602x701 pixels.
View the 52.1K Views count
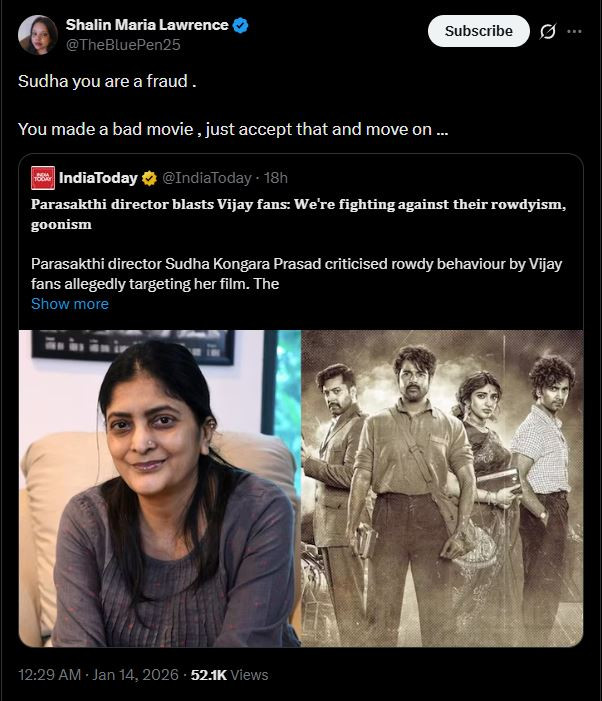pos(229,674)
